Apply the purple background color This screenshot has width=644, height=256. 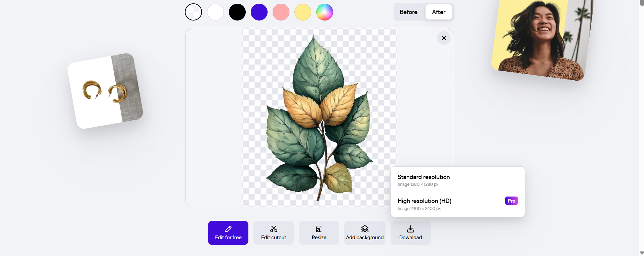point(259,12)
